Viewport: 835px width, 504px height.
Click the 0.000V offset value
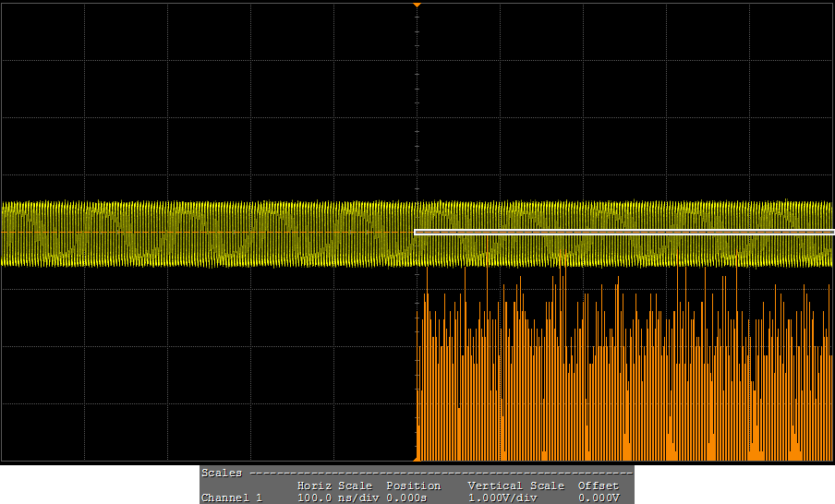(598, 498)
